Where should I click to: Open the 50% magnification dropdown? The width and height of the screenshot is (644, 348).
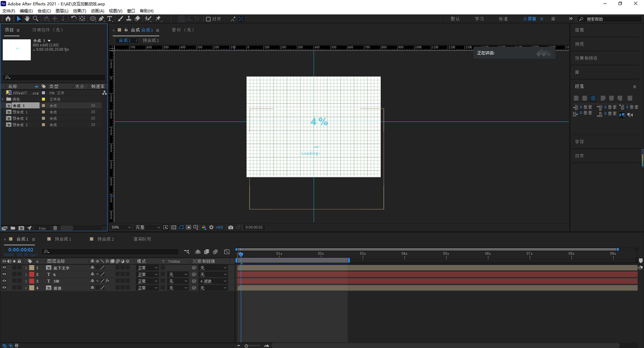121,227
